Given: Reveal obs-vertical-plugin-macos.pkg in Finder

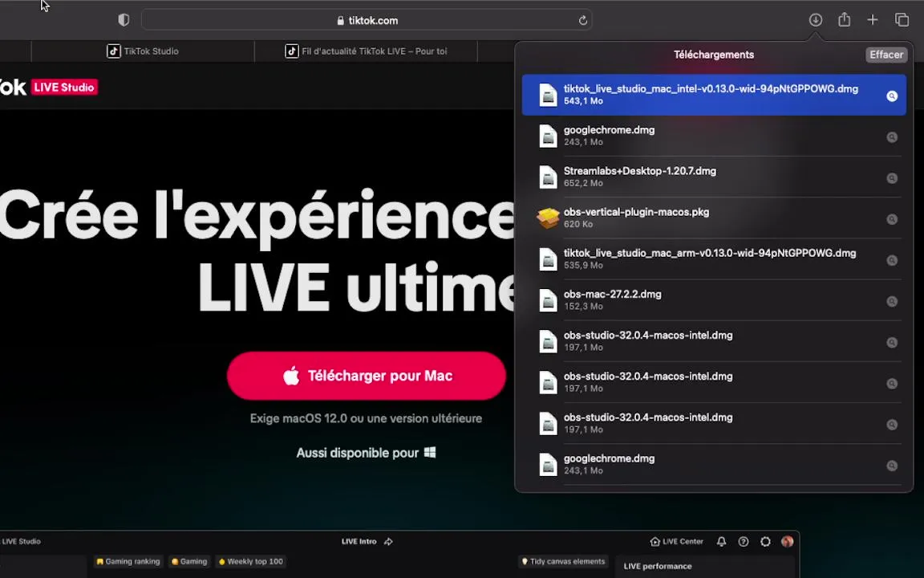Looking at the screenshot, I should click(892, 219).
